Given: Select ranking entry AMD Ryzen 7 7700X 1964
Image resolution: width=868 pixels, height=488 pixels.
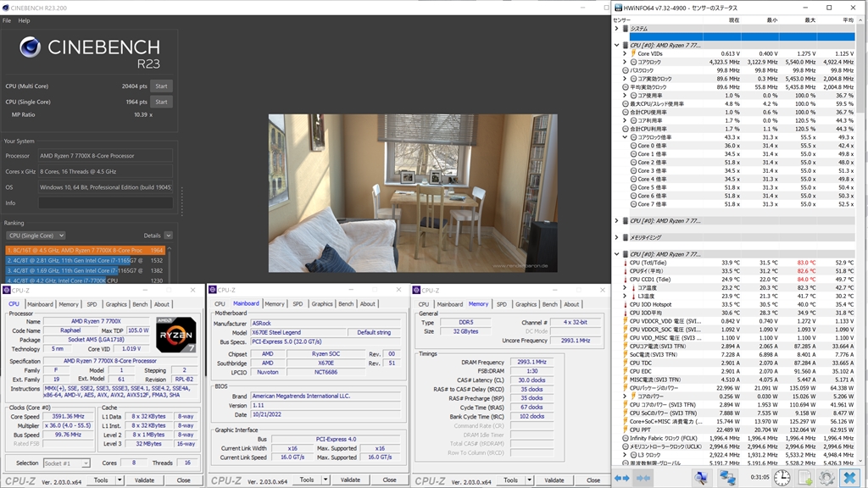Looking at the screenshot, I should (x=86, y=250).
